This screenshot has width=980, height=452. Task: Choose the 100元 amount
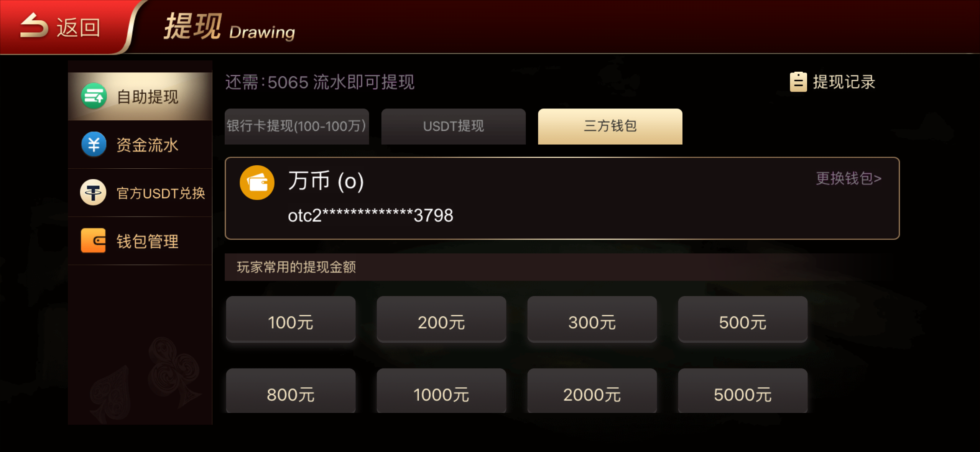[291, 319]
